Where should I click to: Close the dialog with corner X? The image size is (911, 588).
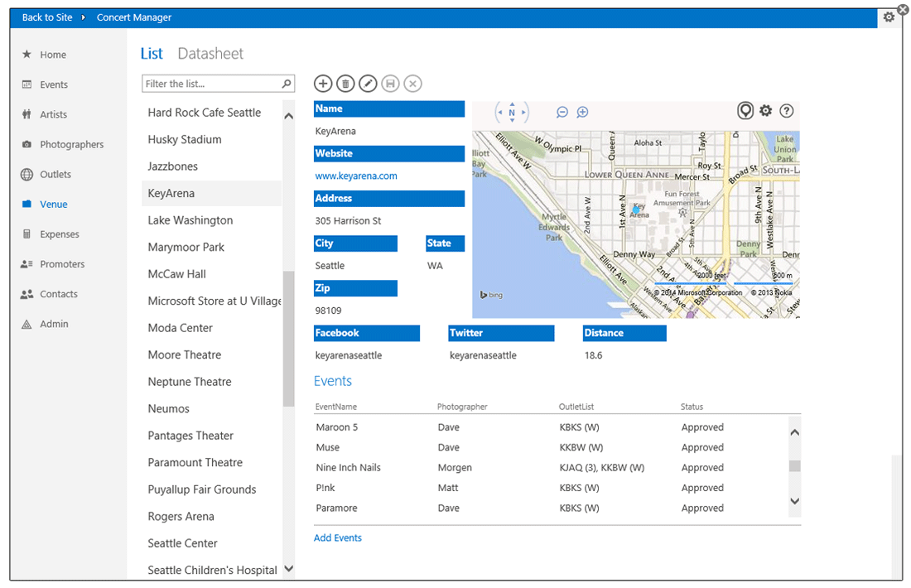[x=903, y=10]
